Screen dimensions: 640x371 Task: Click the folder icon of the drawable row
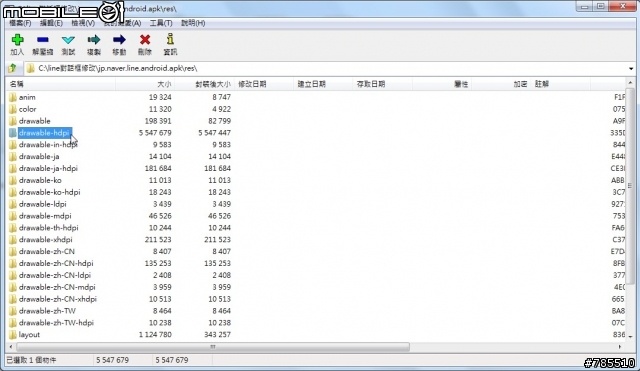[13, 121]
